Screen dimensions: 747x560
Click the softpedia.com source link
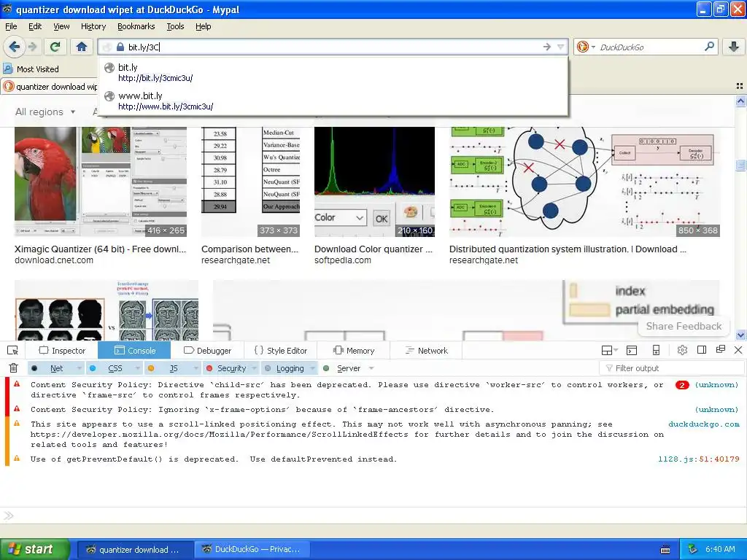click(343, 260)
